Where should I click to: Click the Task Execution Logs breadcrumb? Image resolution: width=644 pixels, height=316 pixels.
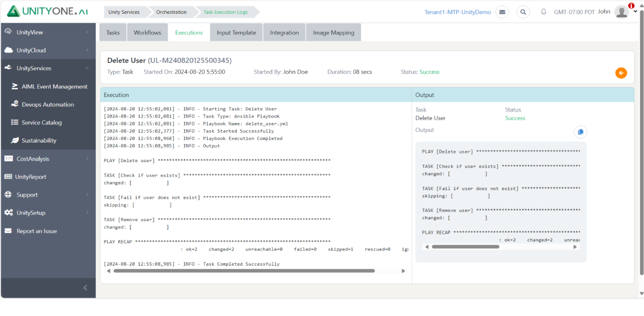point(225,12)
